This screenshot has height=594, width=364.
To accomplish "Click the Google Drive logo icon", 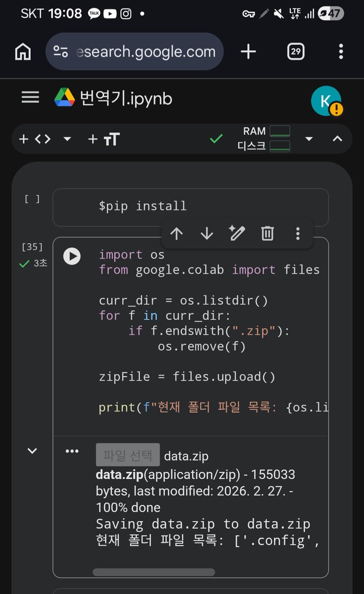I will point(64,98).
